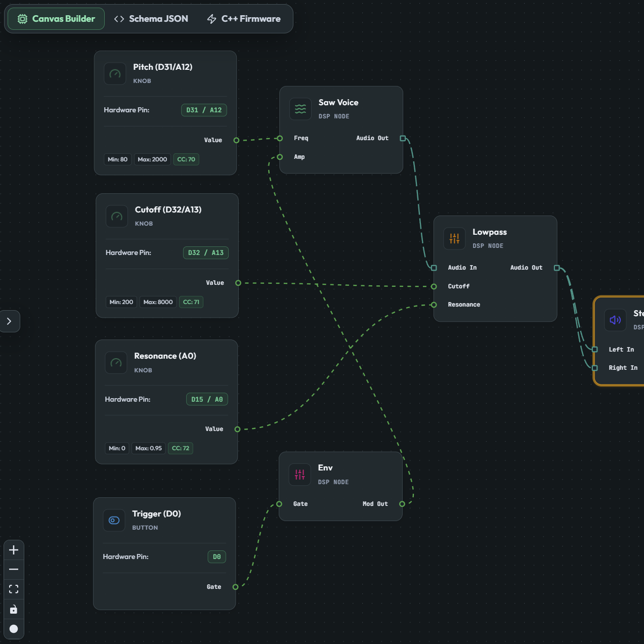The image size is (644, 644).
Task: Click the Saw Voice Amp input port
Action: pyautogui.click(x=280, y=157)
